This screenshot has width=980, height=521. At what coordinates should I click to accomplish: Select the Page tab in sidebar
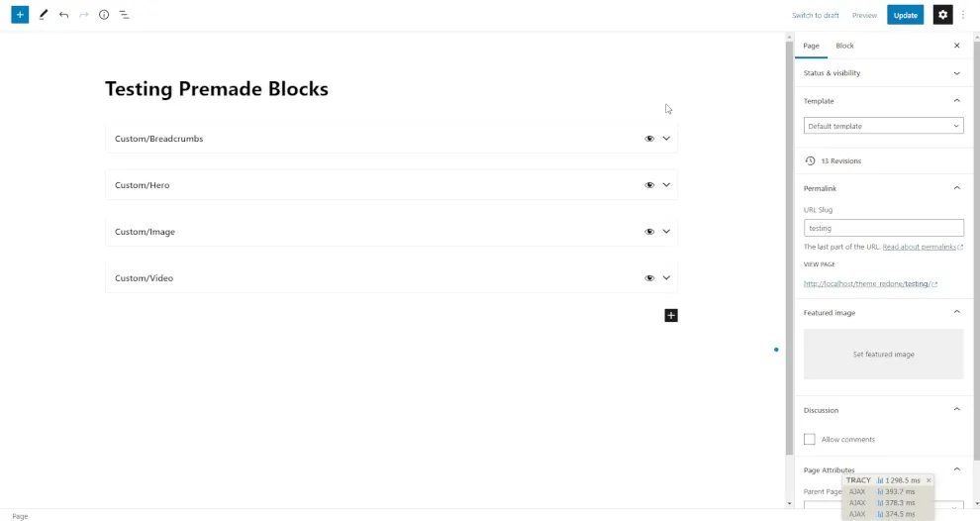click(811, 46)
